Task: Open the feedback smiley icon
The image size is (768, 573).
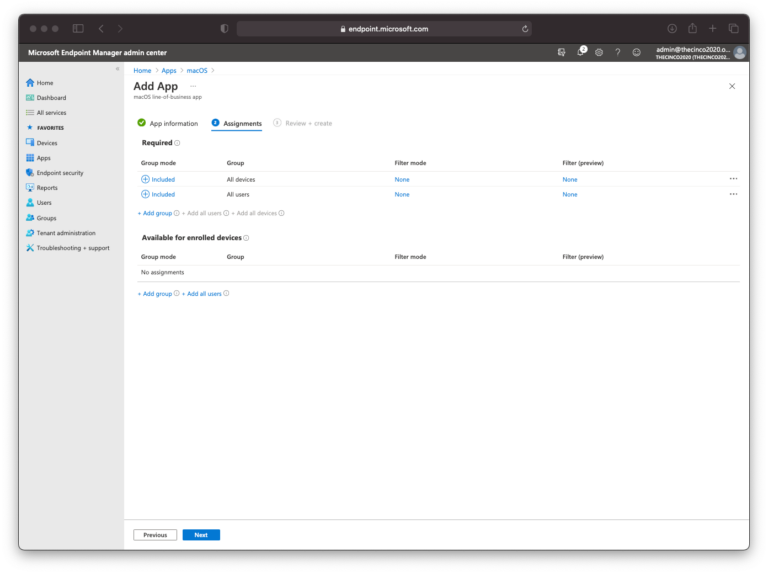Action: (636, 52)
